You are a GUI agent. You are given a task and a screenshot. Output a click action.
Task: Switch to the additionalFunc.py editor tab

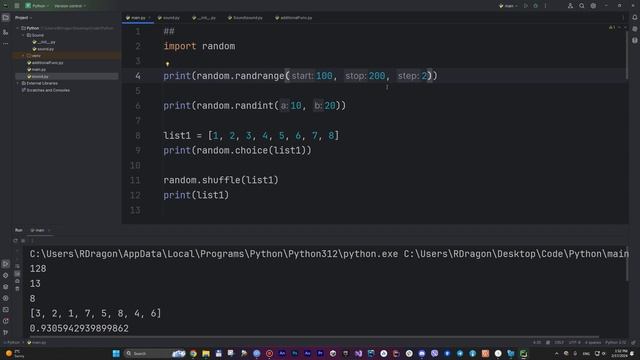[294, 18]
